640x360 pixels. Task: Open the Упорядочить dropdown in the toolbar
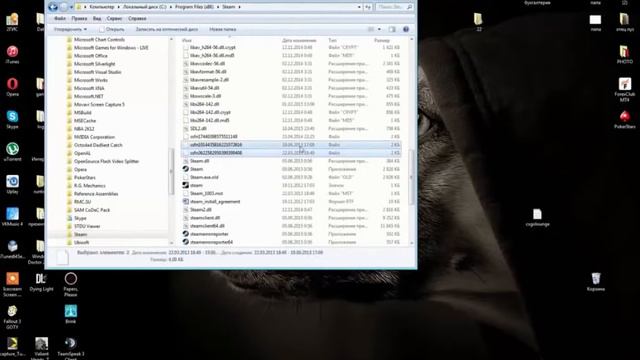[x=70, y=29]
